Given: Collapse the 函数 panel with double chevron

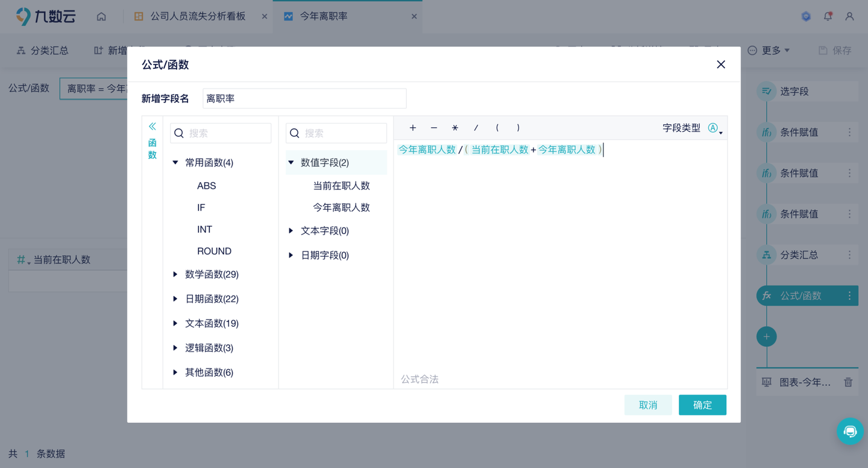Looking at the screenshot, I should tap(152, 126).
